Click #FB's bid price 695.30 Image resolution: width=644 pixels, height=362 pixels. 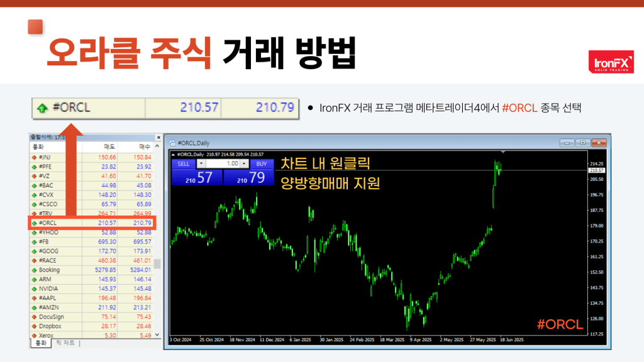[x=107, y=242]
